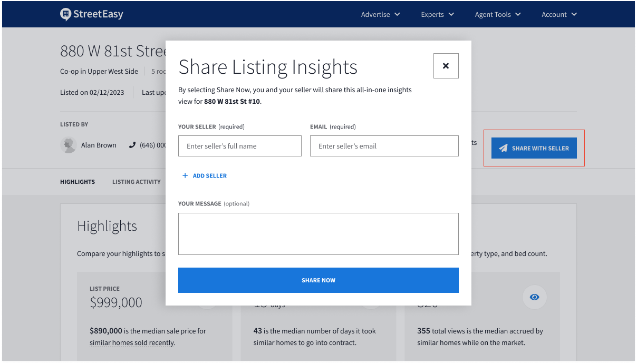Click the StreetEasy logo
The width and height of the screenshot is (637, 364).
click(x=92, y=14)
